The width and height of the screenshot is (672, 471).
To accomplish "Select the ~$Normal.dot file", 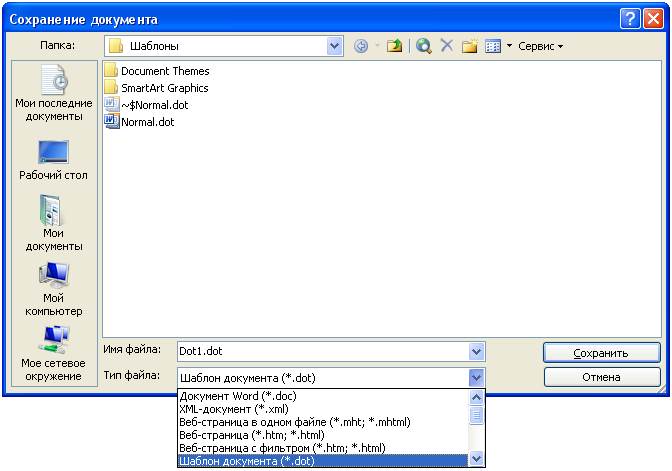I will point(147,105).
